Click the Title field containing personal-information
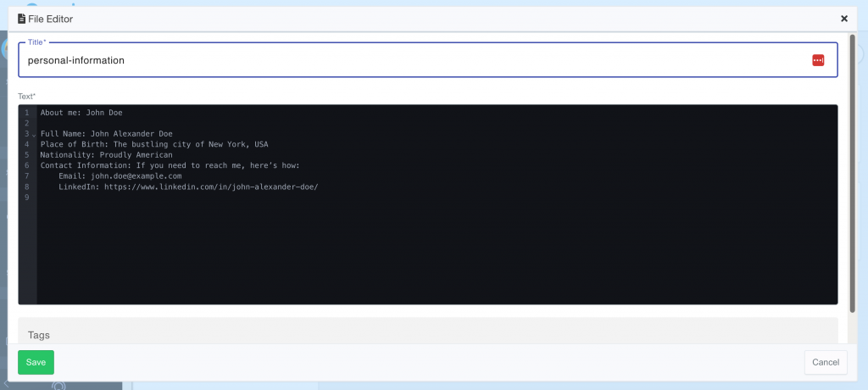This screenshot has height=390, width=868. (407, 60)
